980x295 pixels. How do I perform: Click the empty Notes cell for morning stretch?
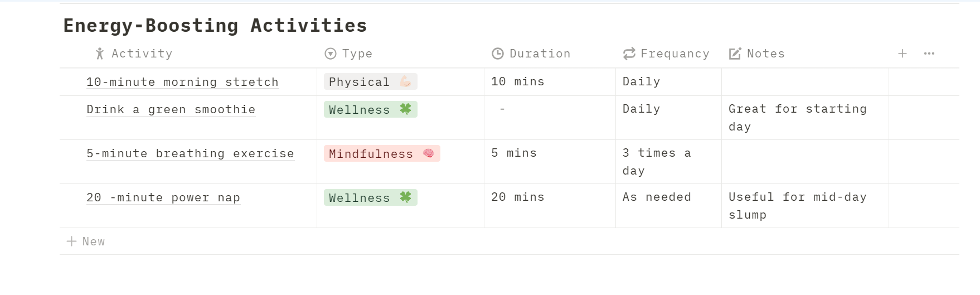point(804,82)
